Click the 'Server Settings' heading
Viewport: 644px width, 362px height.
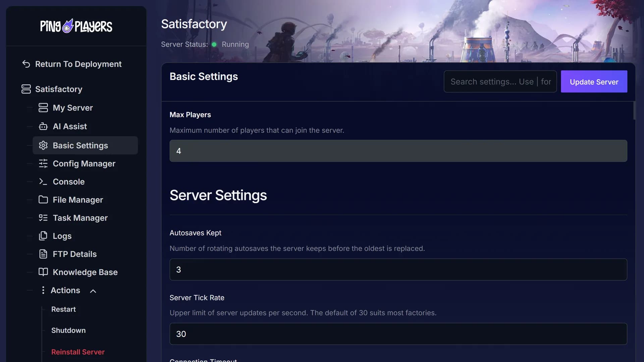click(x=218, y=195)
